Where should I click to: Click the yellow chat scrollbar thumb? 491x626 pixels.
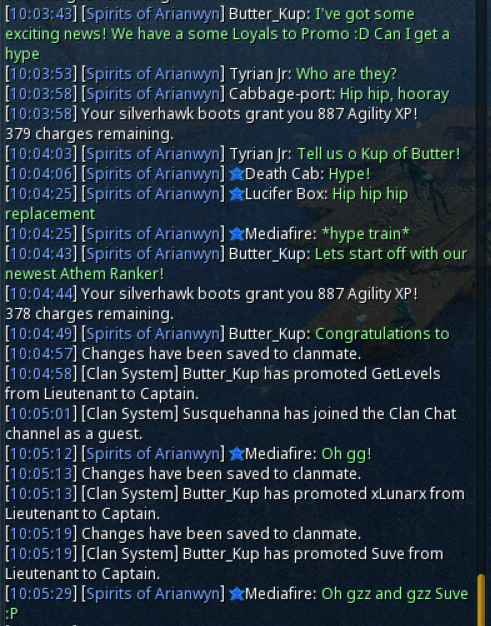[481, 600]
